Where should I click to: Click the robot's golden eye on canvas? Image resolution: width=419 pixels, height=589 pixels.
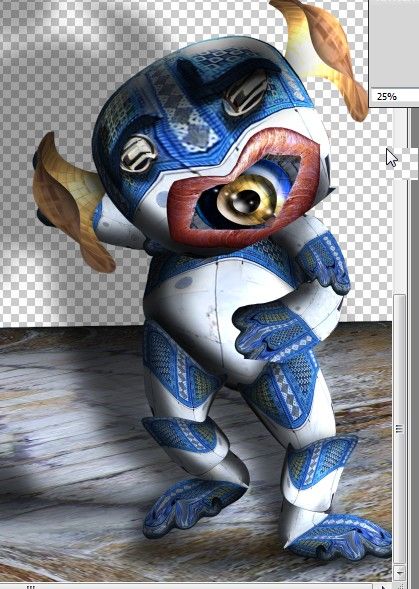point(246,200)
